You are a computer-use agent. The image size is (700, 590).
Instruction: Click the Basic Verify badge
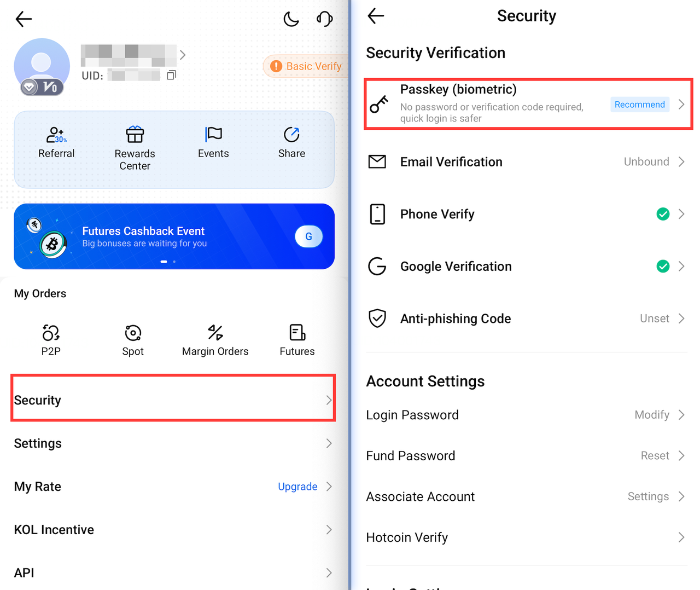[307, 66]
